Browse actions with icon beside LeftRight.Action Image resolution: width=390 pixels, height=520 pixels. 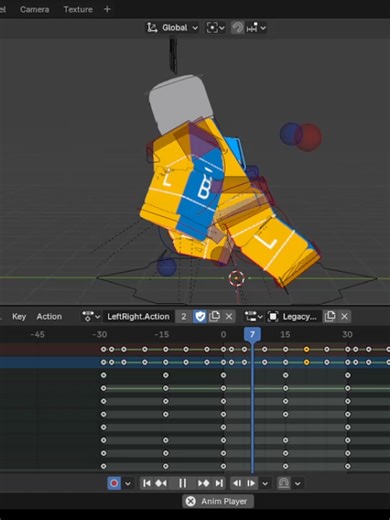[91, 316]
